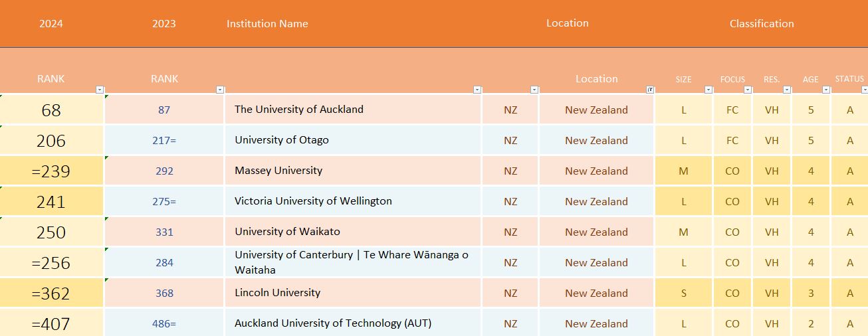Open the AGE column filter arrow
Image resolution: width=868 pixels, height=336 pixels.
click(827, 90)
